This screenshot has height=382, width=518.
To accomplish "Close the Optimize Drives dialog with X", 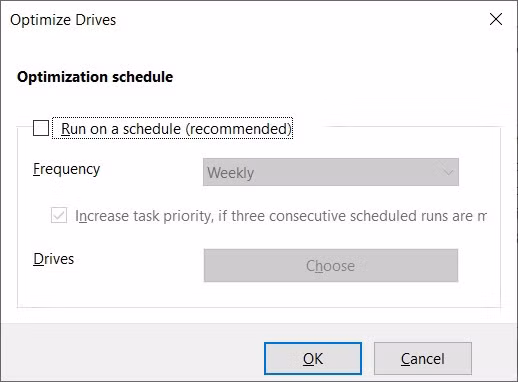I will click(496, 19).
